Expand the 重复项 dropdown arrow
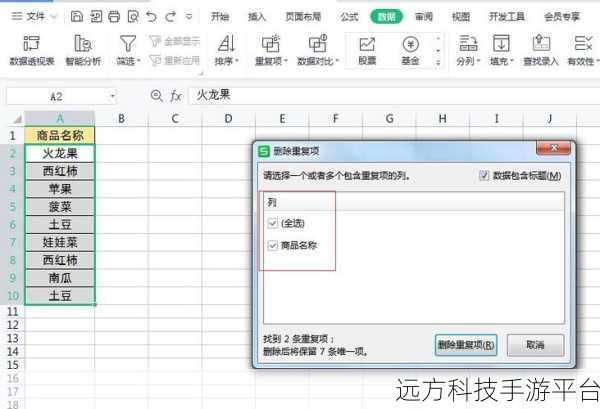Image resolution: width=600 pixels, height=409 pixels. click(x=285, y=61)
